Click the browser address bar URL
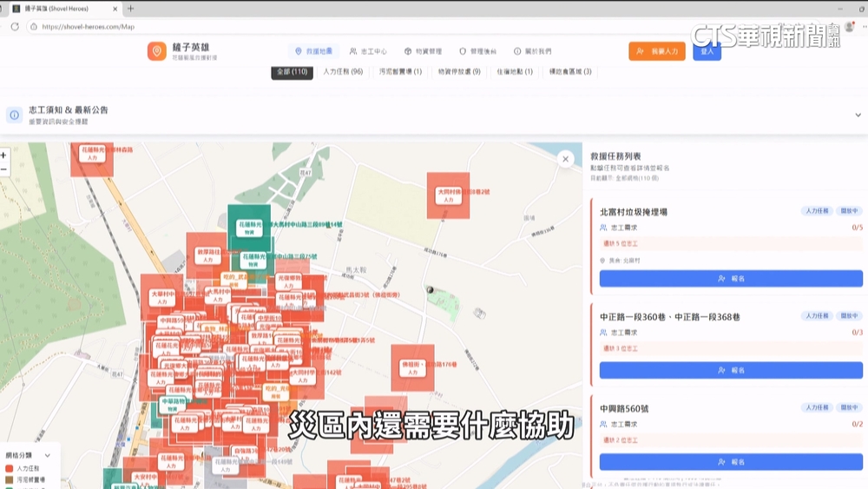 click(x=88, y=27)
